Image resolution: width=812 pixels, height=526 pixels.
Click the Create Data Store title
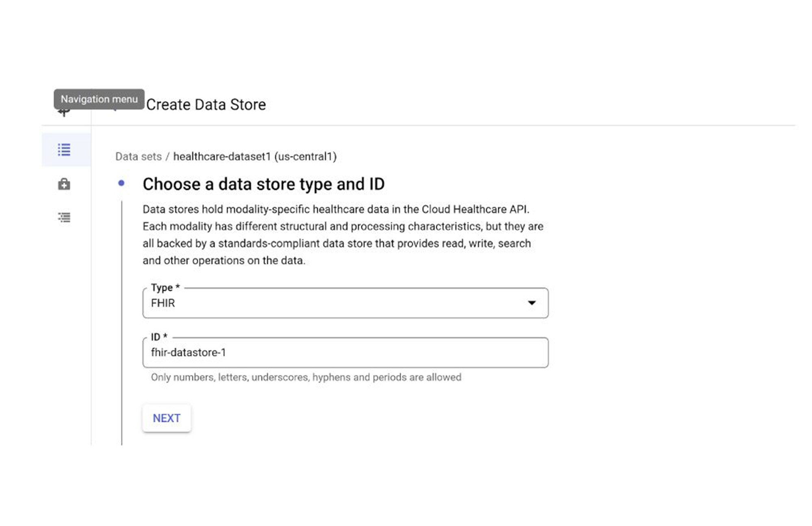pos(206,105)
